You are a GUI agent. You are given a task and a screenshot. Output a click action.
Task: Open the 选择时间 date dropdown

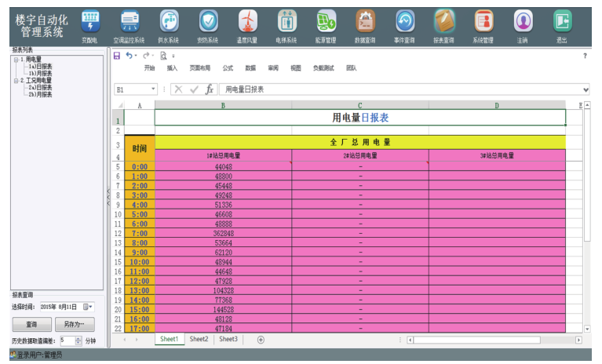pyautogui.click(x=89, y=307)
